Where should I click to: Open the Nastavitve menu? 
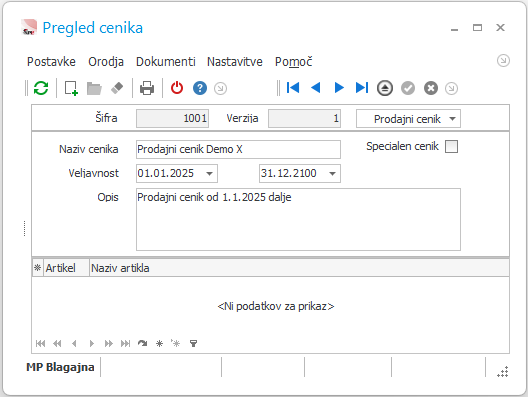[x=234, y=62]
